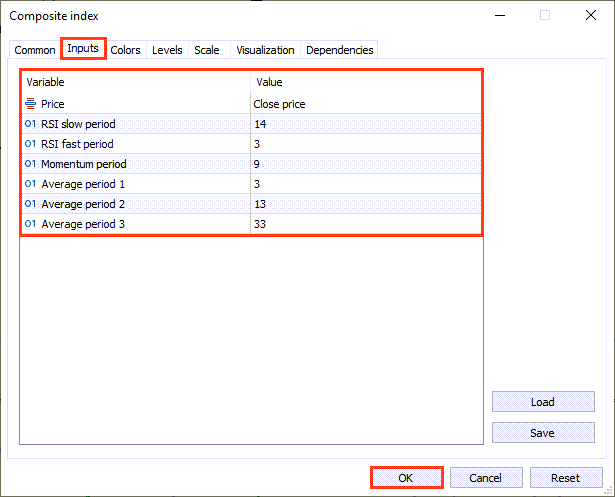Click the integer icon beside Average period 2
The height and width of the screenshot is (497, 615).
(30, 204)
